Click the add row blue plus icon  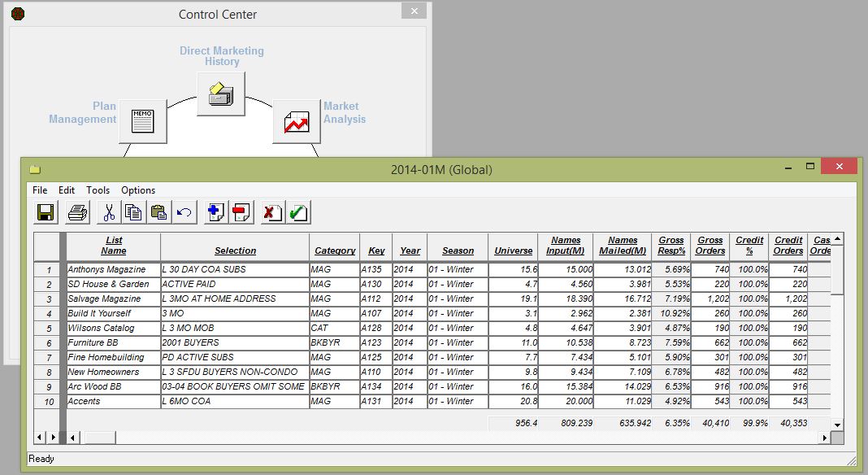[x=216, y=212]
